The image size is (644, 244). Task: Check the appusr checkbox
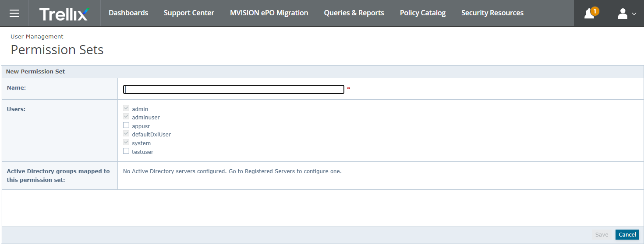[126, 125]
